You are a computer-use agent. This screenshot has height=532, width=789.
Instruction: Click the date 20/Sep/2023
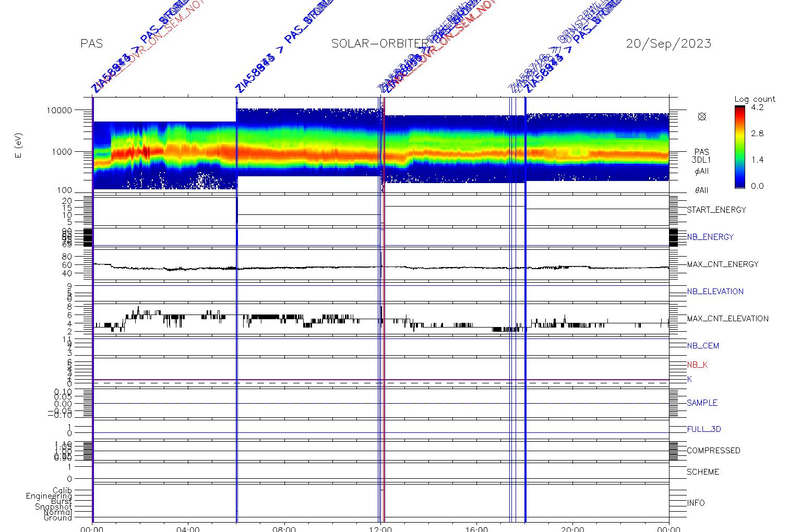click(x=668, y=44)
